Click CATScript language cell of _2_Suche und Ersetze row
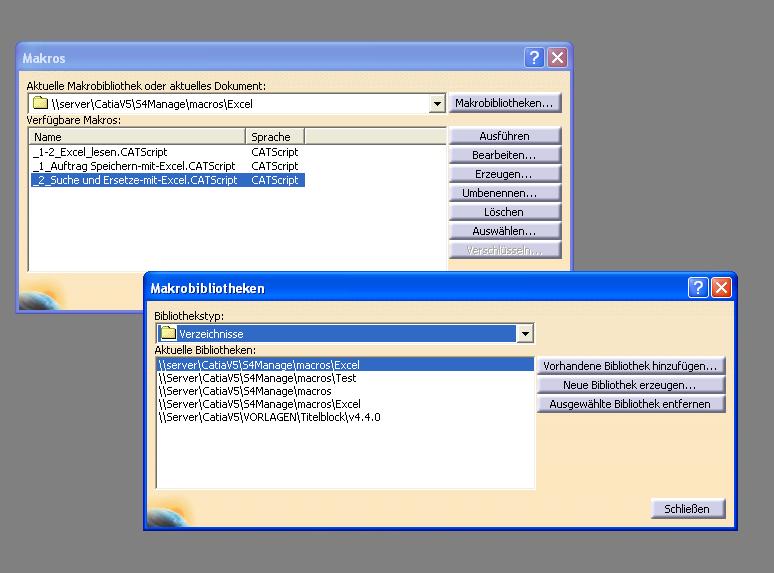 click(x=275, y=180)
